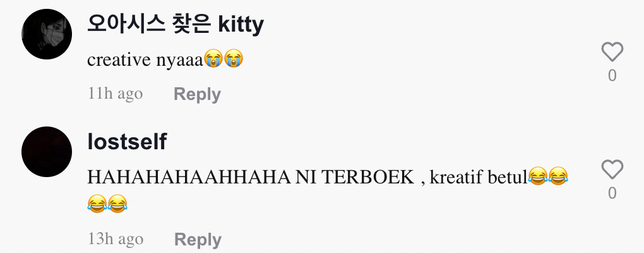Image resolution: width=644 pixels, height=253 pixels.
Task: Visit the 오아시스 찾은 kitty profile name
Action: point(176,25)
